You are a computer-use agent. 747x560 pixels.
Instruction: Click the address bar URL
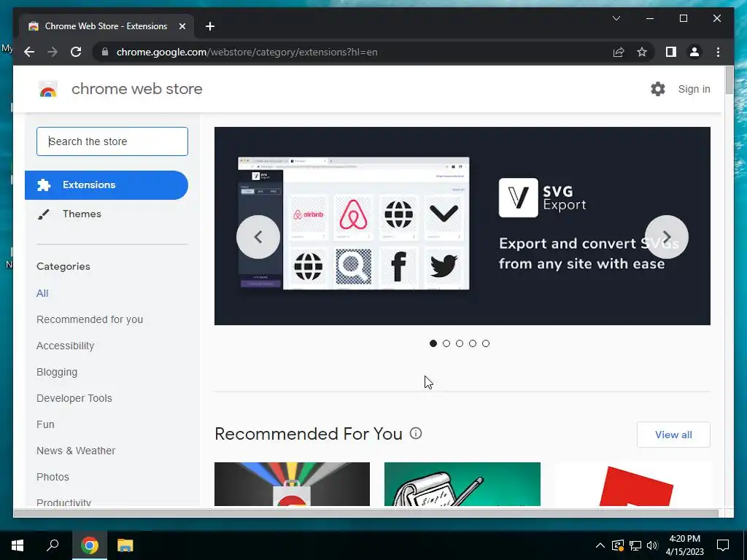(247, 52)
